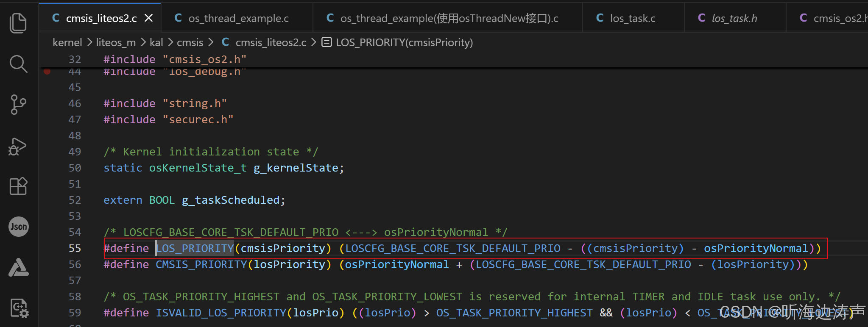
Task: Click sticky header "cmsis_os2.h" include line
Action: click(175, 59)
